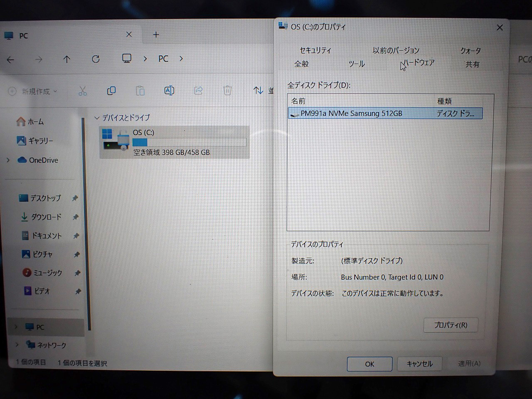
Task: Close the OS (C:) properties dialog
Action: click(500, 27)
